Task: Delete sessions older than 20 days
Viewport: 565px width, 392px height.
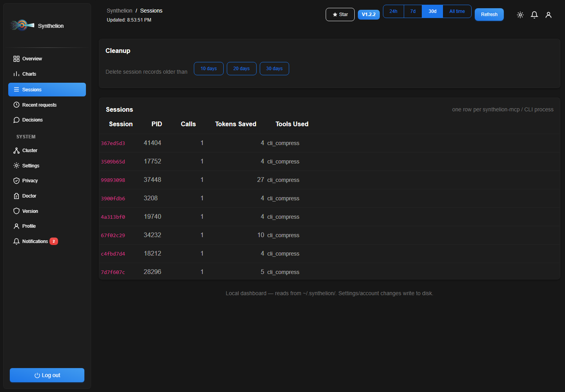Action: [242, 69]
